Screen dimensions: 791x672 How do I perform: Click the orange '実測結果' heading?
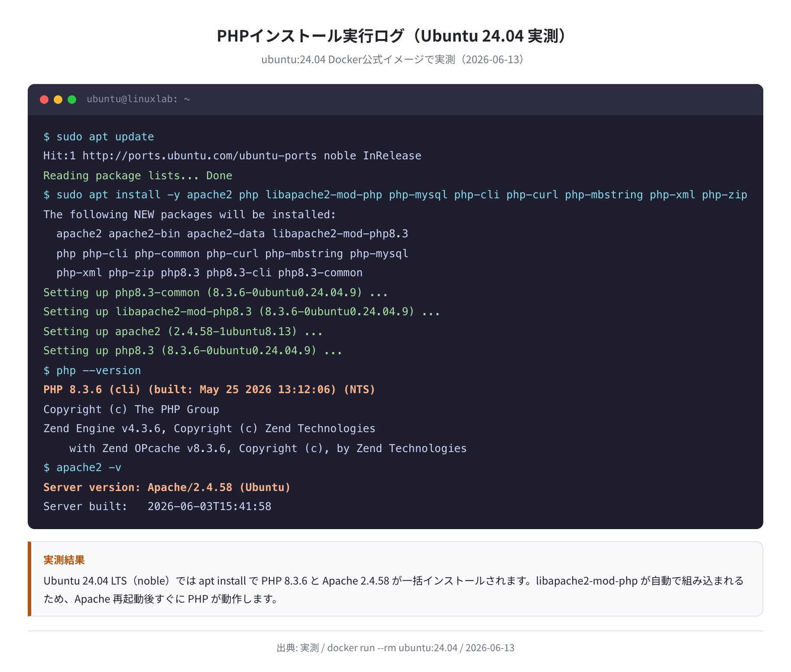[x=64, y=560]
